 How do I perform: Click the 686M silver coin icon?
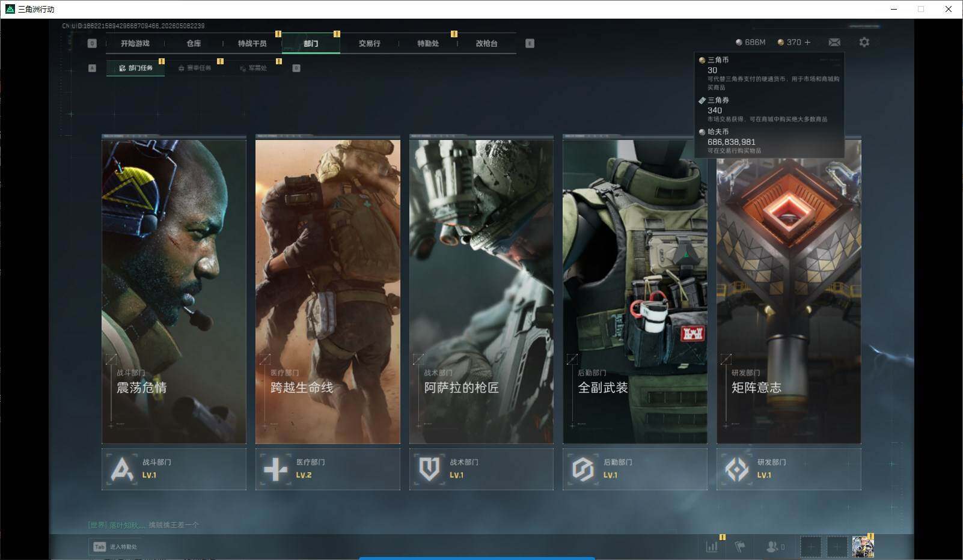click(x=739, y=42)
